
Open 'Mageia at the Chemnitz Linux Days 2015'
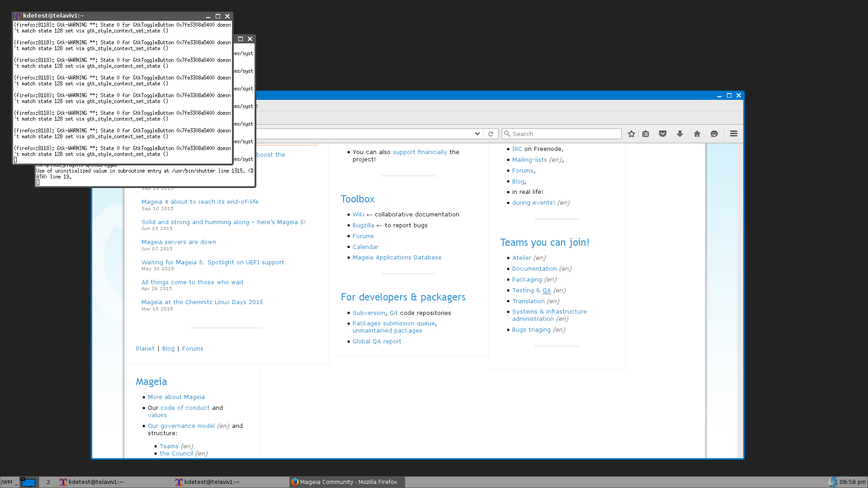tap(202, 302)
